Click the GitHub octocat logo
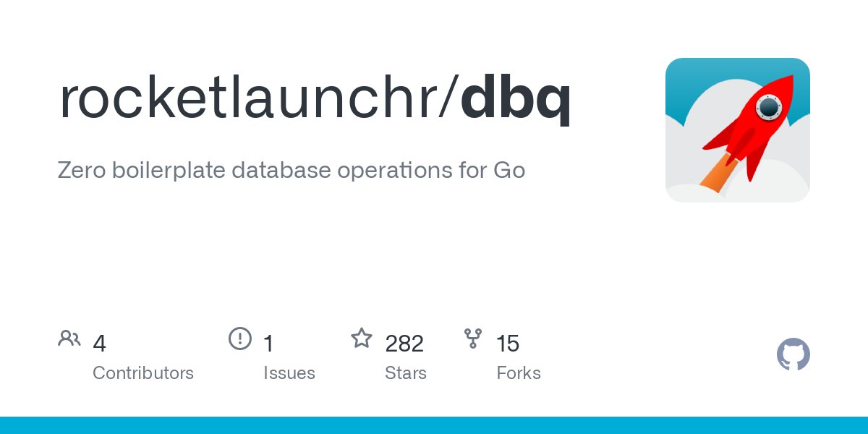This screenshot has width=868, height=434. 793,355
